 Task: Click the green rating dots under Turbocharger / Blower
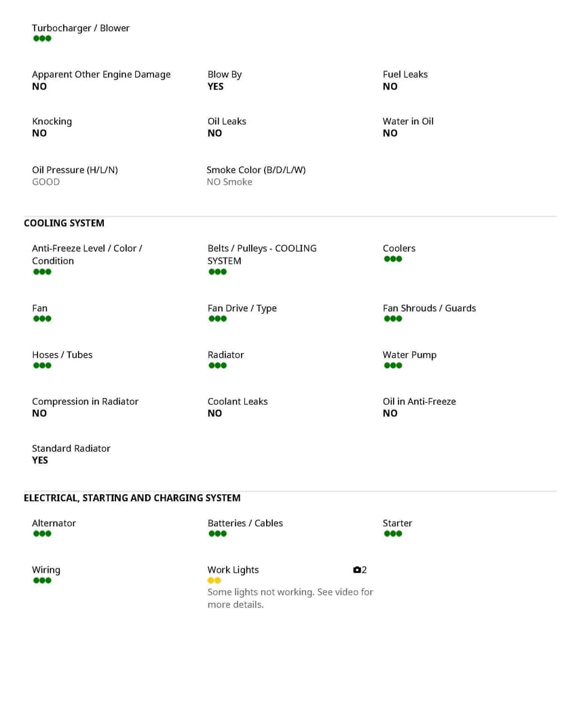(42, 39)
